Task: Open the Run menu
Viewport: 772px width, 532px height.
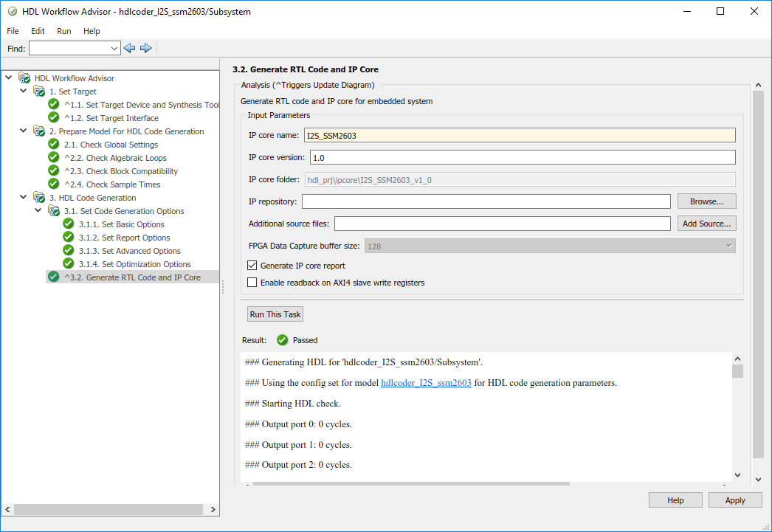Action: (64, 31)
